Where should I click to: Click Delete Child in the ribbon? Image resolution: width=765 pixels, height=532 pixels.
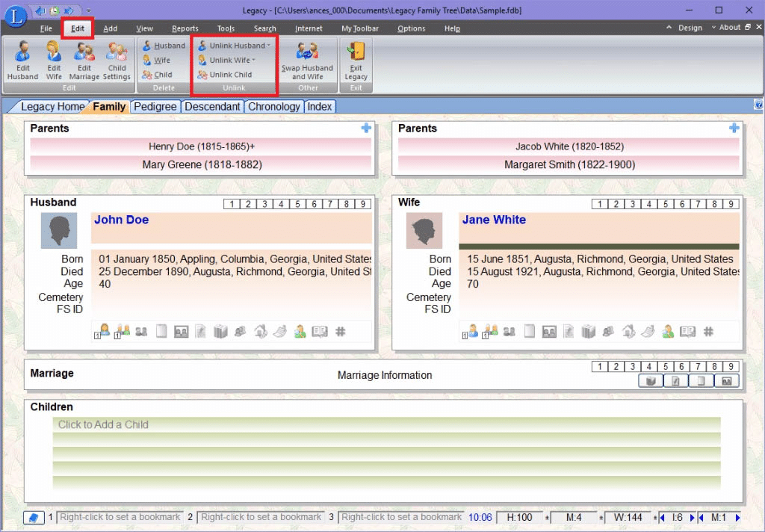pos(157,75)
